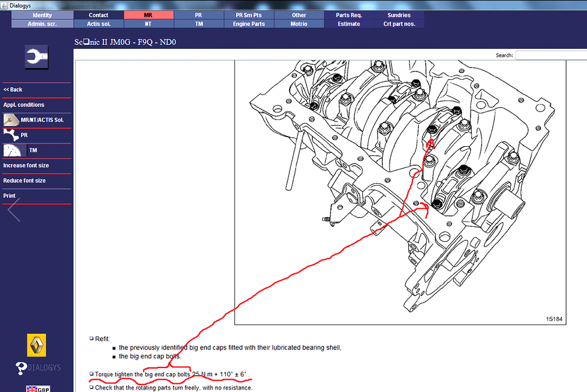Screen dimensions: 587x392
Task: Open the Admin. scr. tab
Action: [x=42, y=24]
